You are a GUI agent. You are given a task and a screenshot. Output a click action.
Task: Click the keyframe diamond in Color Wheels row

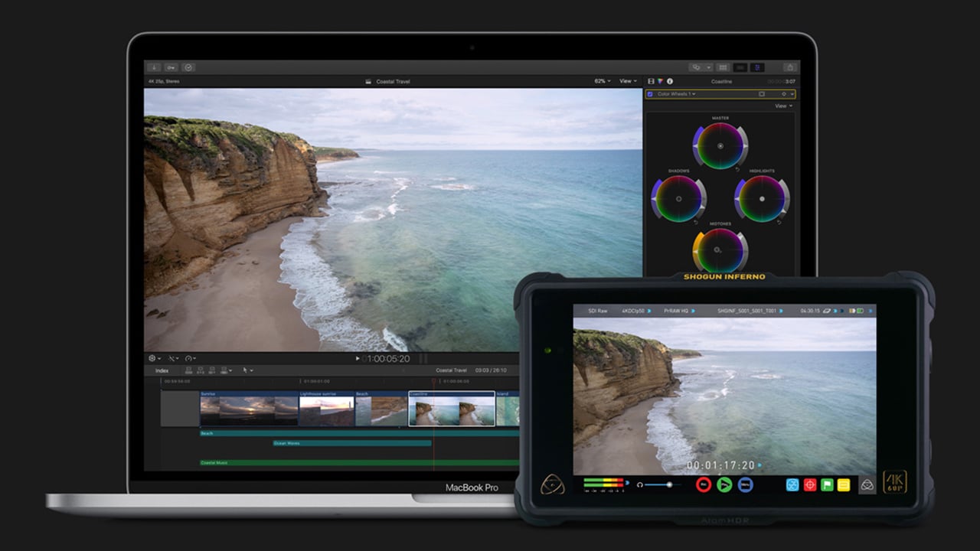pyautogui.click(x=783, y=94)
